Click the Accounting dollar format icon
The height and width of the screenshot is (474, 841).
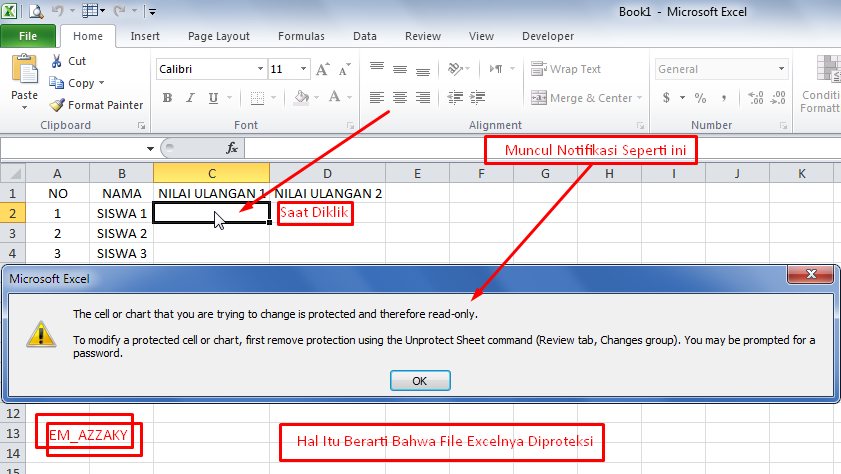(666, 98)
